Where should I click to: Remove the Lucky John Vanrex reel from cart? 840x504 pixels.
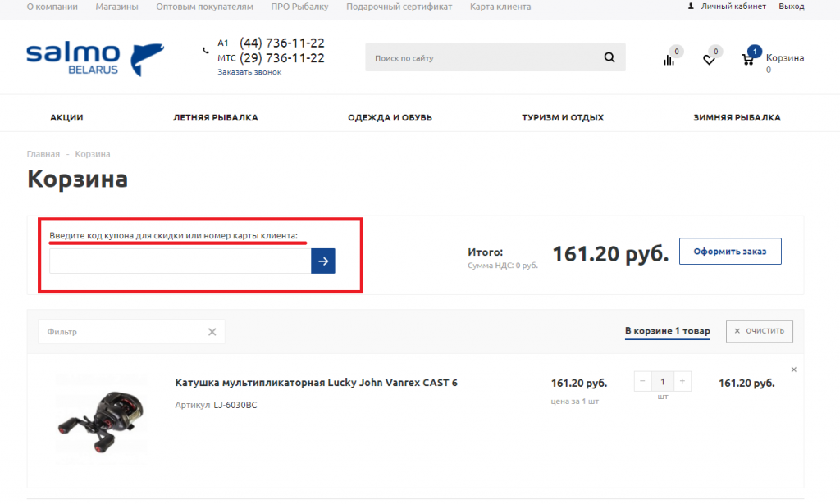(794, 370)
